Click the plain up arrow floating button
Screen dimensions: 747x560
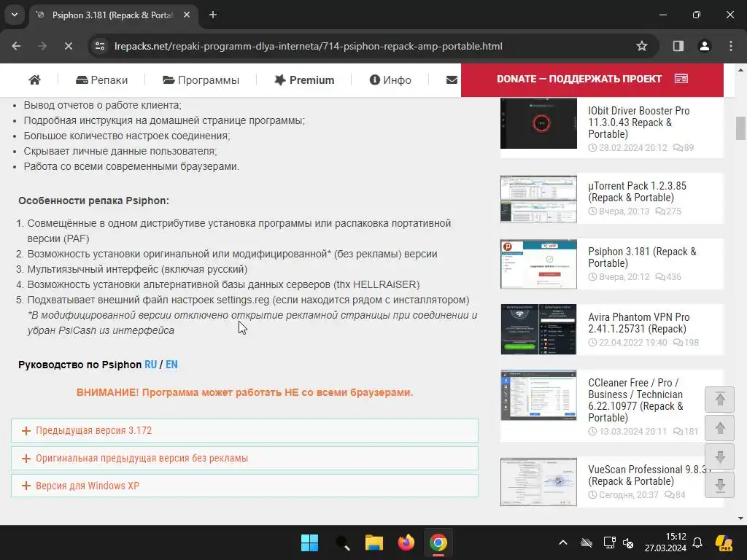pos(720,428)
